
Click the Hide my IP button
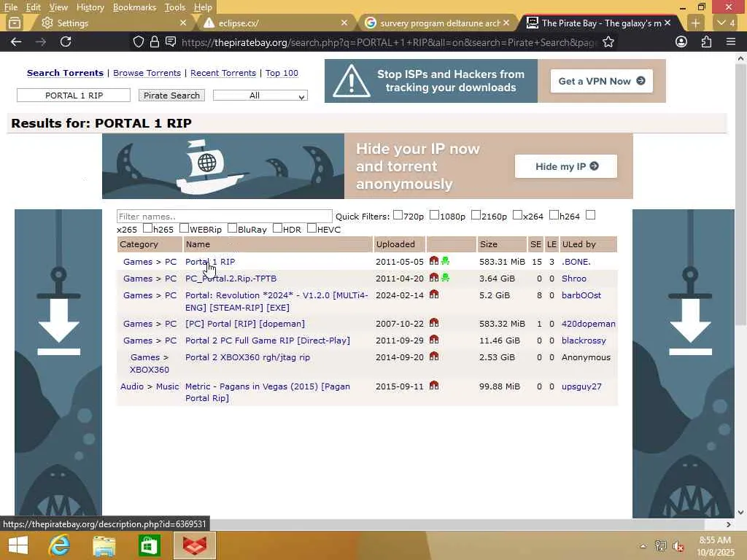566,166
